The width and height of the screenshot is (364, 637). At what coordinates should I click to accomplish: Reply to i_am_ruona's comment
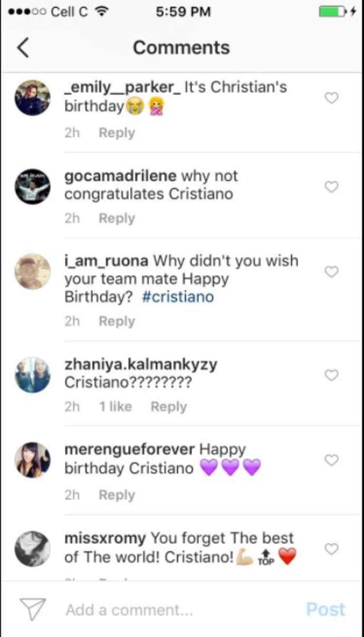click(116, 321)
